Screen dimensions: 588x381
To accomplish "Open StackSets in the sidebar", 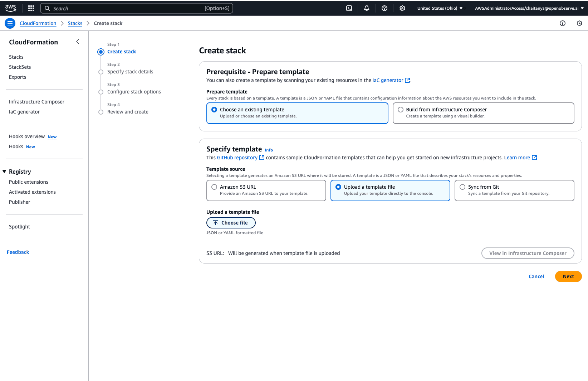I will pyautogui.click(x=20, y=67).
